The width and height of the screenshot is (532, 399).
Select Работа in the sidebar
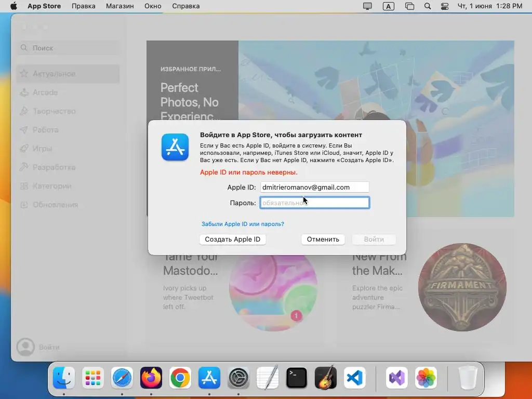coord(68,130)
